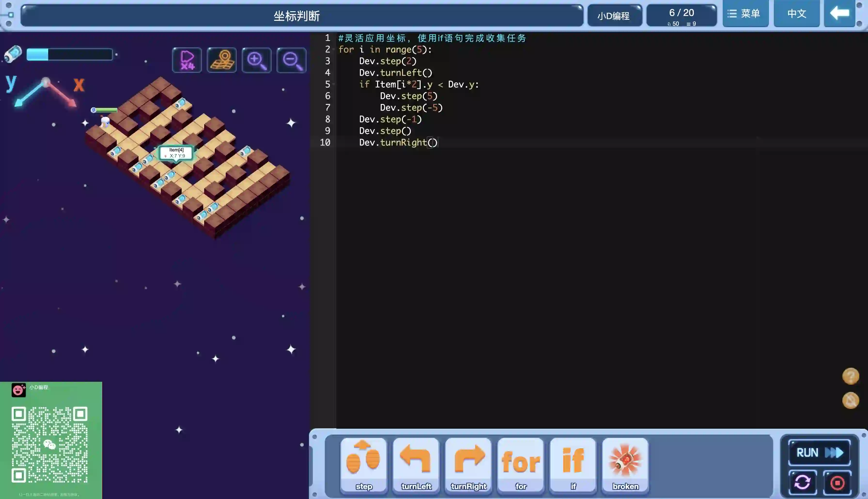The image size is (868, 499).
Task: Insert the turnRight command block
Action: [x=468, y=464]
